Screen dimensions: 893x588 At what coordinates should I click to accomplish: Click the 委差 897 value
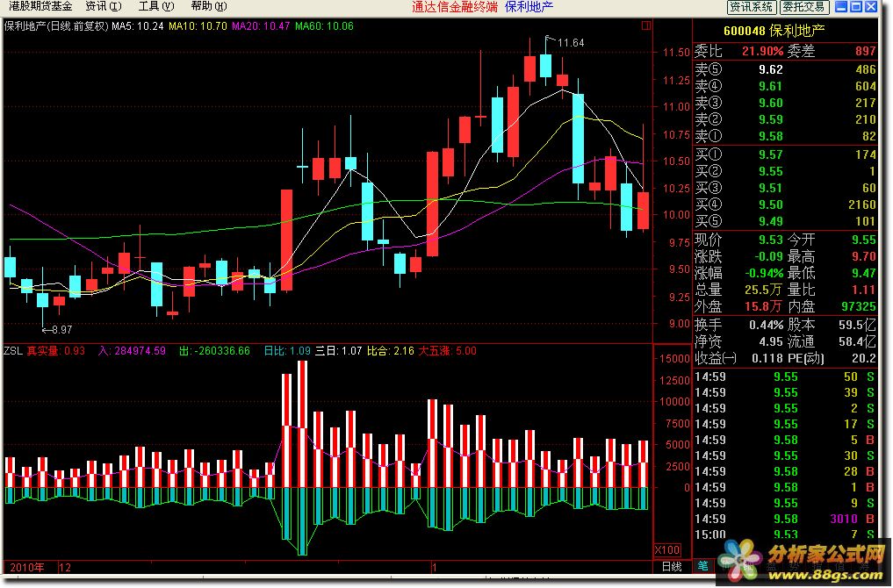866,51
